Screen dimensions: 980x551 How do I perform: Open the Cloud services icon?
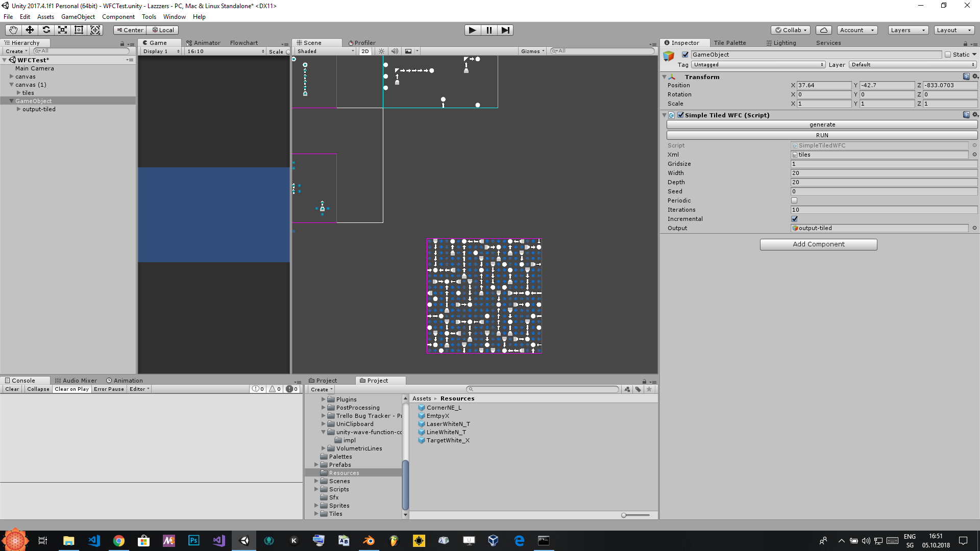click(x=824, y=30)
